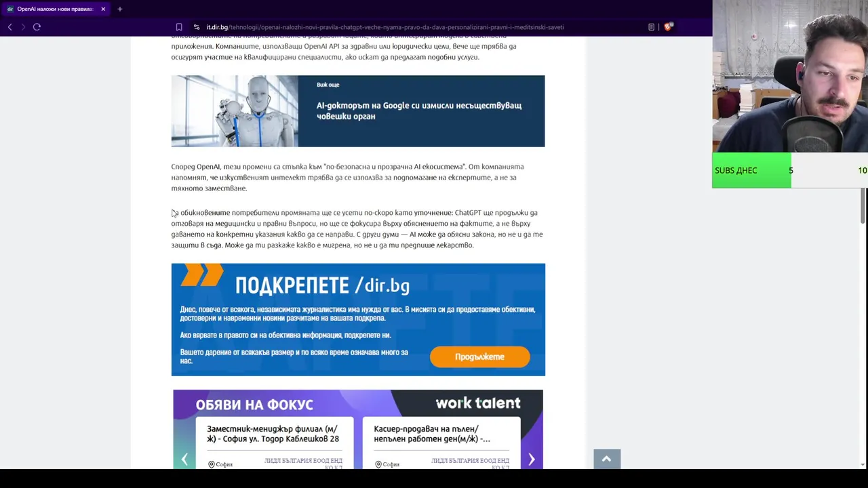This screenshot has width=868, height=488.
Task: Show previous job listing with left arrow
Action: (x=184, y=460)
